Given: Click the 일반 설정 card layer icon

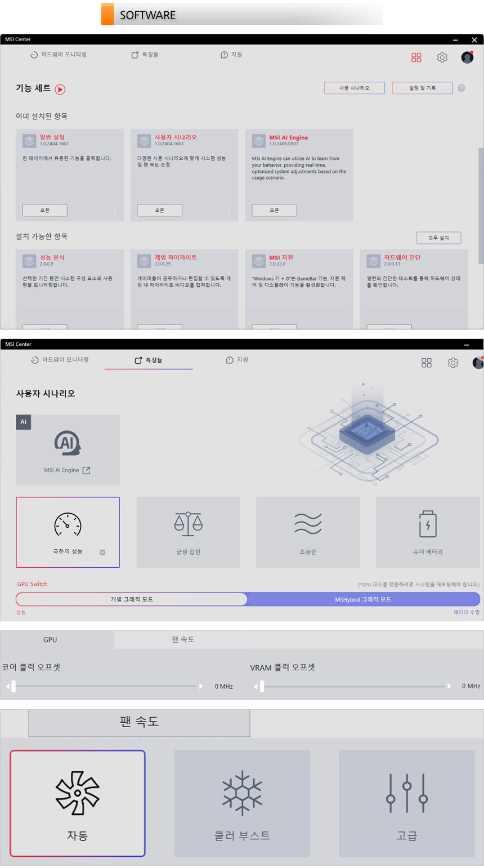Looking at the screenshot, I should 29,140.
